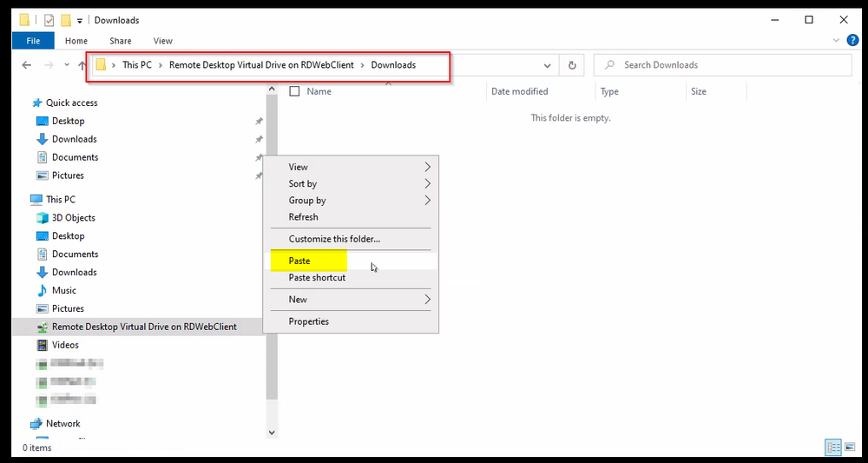Select 3D Objects in navigation pane
The height and width of the screenshot is (463, 868).
pos(73,218)
